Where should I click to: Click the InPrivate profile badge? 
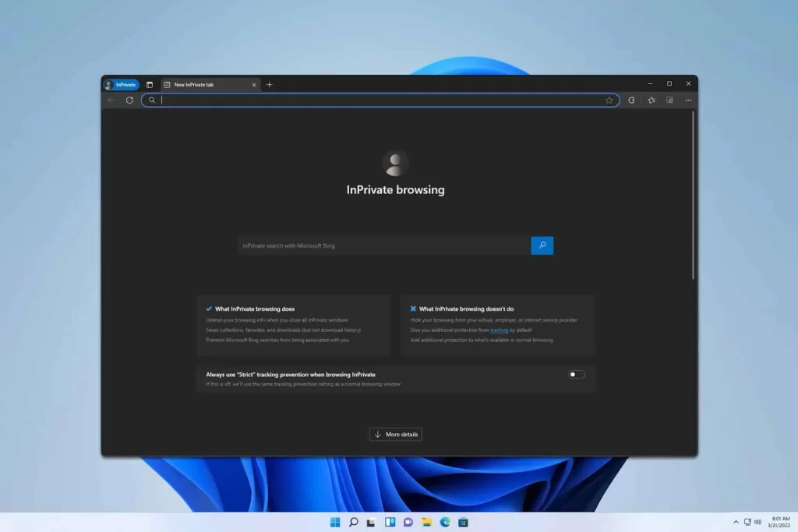pyautogui.click(x=121, y=84)
